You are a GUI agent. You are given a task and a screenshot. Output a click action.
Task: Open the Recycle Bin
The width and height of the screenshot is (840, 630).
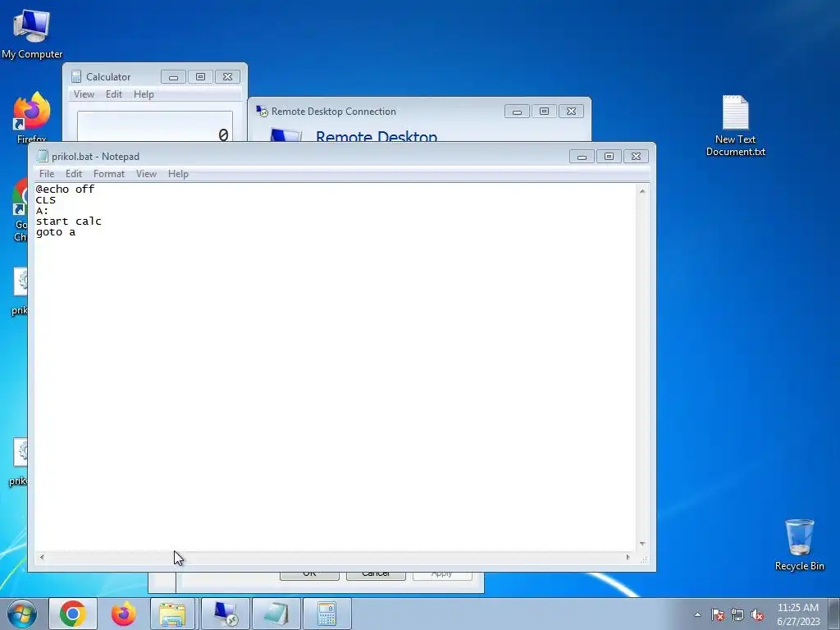pyautogui.click(x=799, y=545)
